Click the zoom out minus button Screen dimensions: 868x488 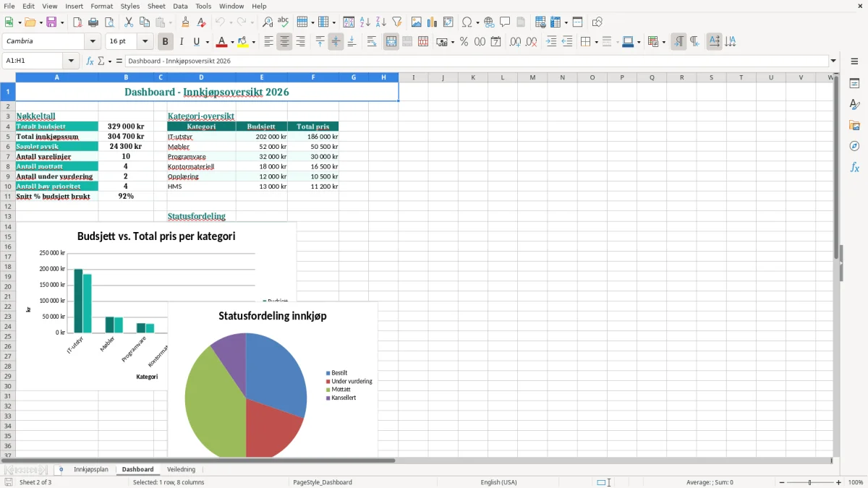tap(781, 482)
